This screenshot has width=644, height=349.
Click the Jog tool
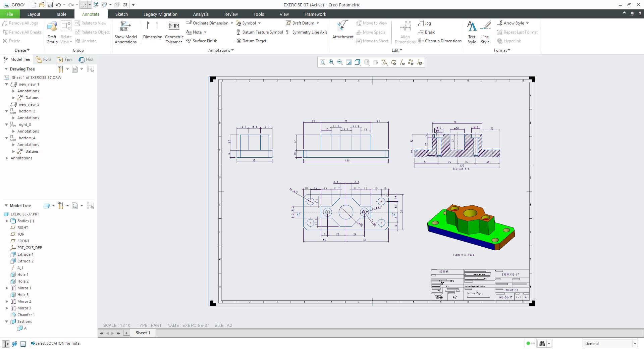click(x=425, y=23)
